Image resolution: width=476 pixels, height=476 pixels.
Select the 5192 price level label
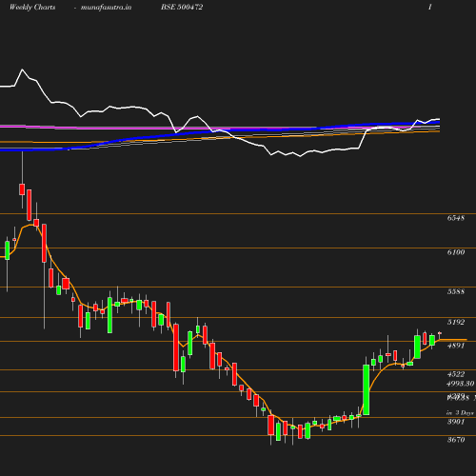[x=456, y=322]
